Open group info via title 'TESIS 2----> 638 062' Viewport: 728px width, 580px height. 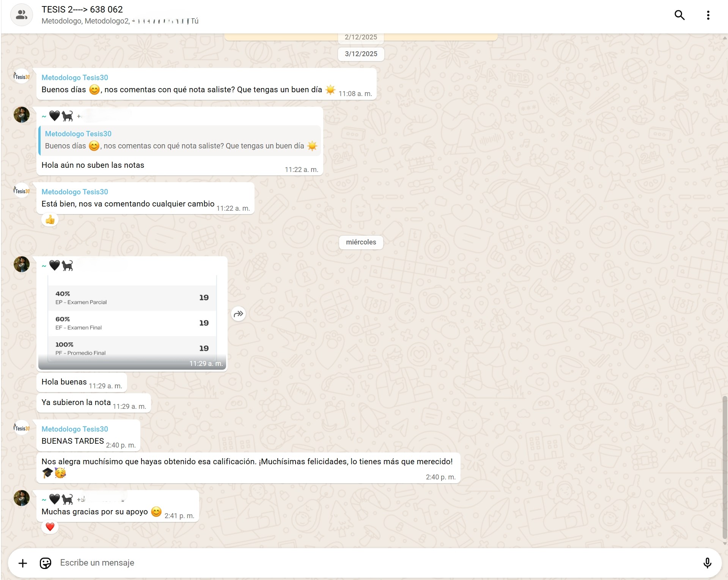pyautogui.click(x=82, y=9)
